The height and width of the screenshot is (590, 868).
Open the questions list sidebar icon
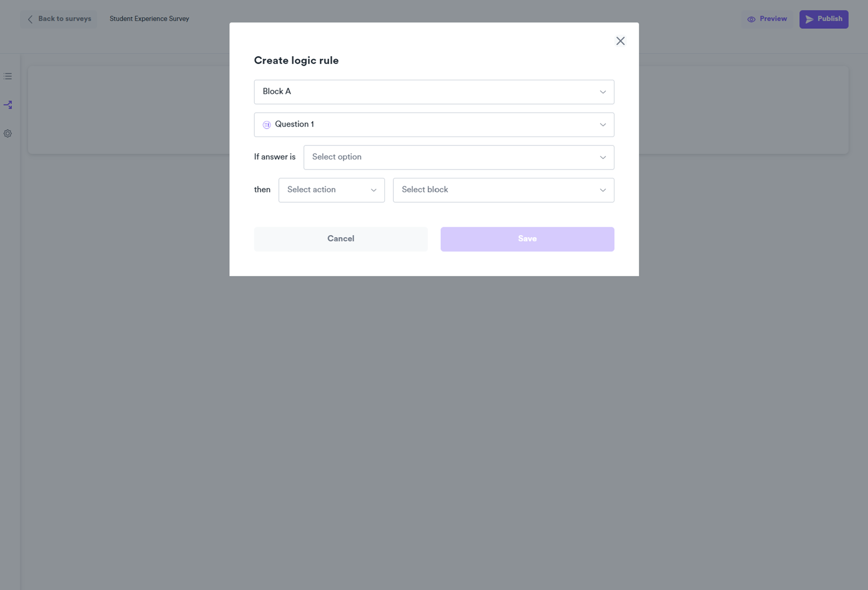[x=8, y=77]
